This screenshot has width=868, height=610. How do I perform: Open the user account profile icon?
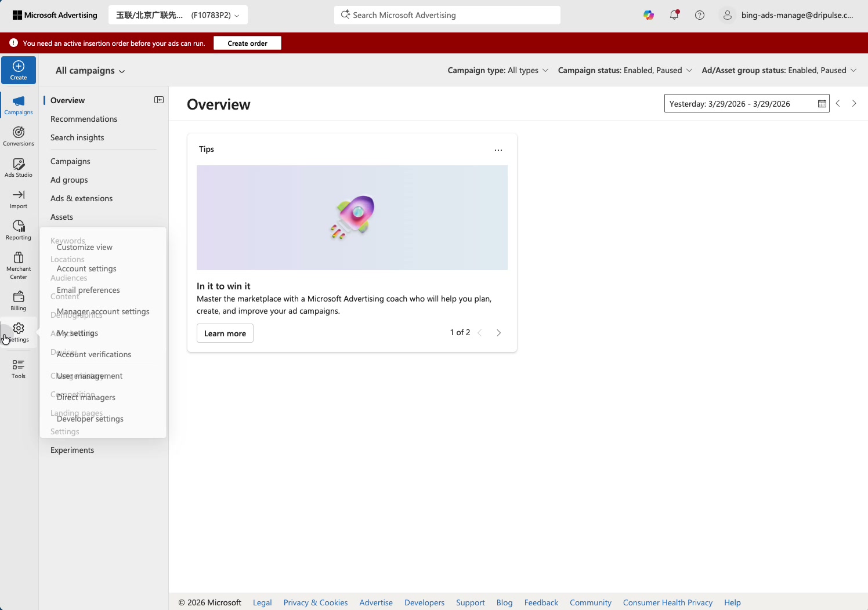tap(727, 15)
